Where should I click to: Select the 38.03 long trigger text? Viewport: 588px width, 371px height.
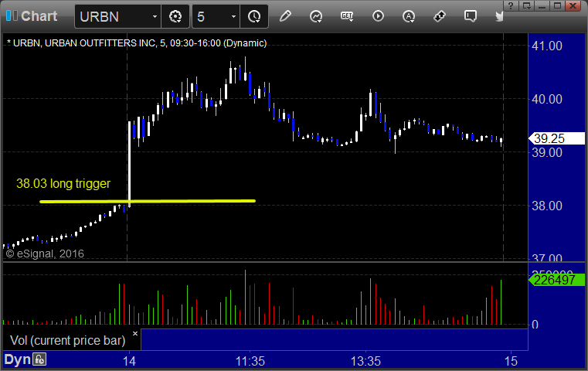63,183
